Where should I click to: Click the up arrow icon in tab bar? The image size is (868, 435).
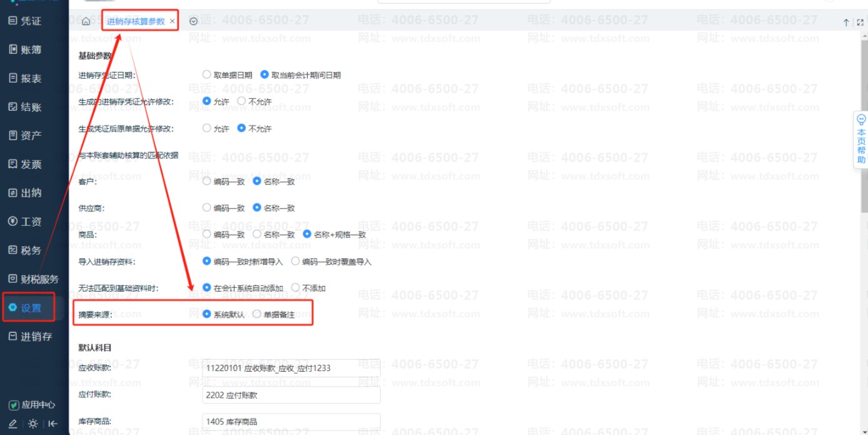(x=846, y=22)
